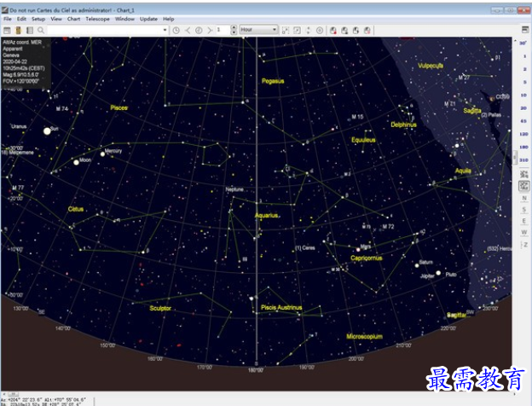Click the time step spinner arrows
The image size is (532, 406).
234,30
